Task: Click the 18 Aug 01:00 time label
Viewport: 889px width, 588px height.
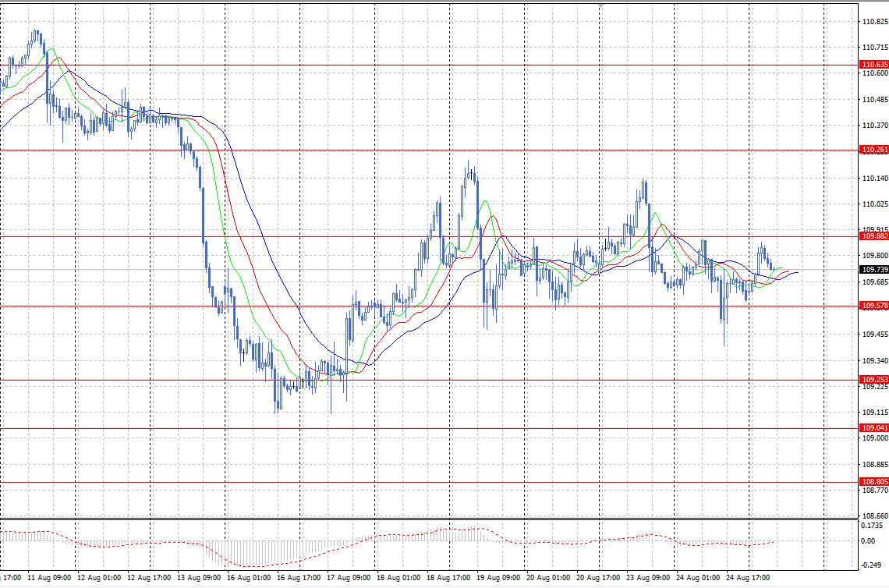Action: 398,578
